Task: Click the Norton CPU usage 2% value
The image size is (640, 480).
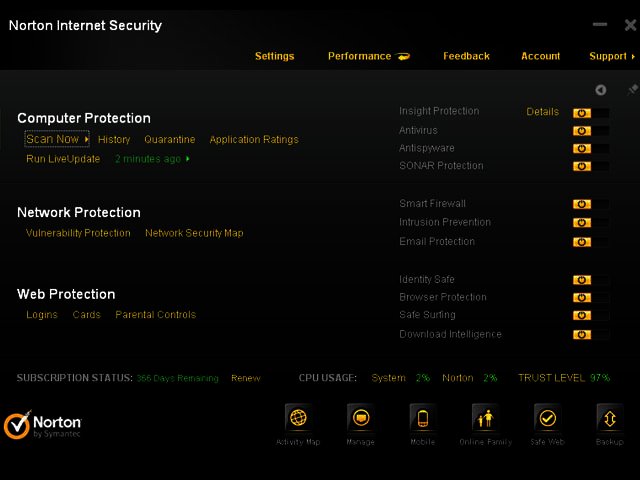Action: 490,378
